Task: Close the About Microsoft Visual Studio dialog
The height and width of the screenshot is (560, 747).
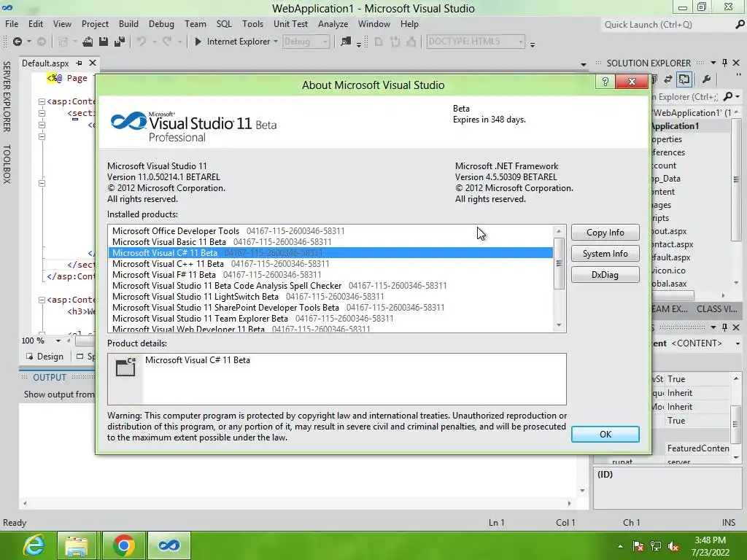Action: pos(632,82)
